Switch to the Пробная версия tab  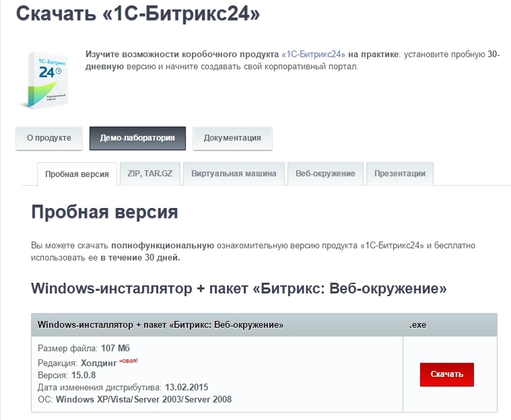tap(77, 174)
